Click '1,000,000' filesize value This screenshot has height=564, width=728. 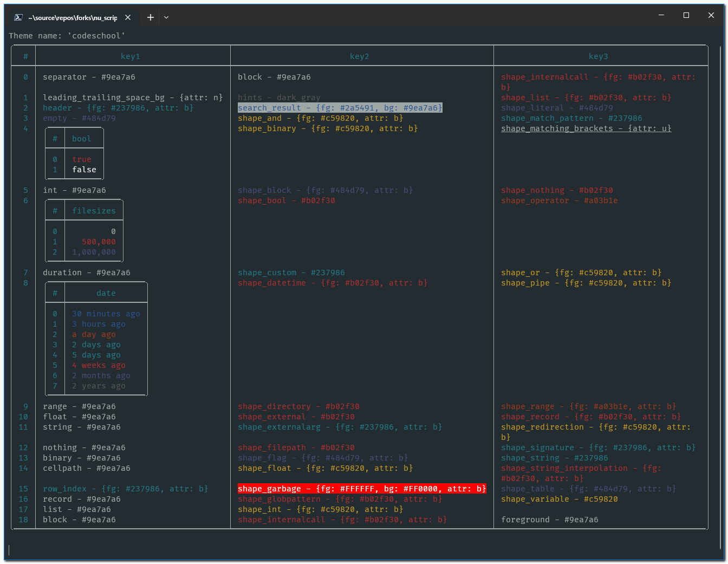(94, 252)
